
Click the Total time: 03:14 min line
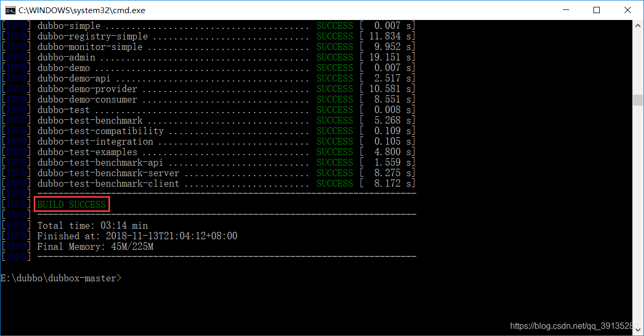[x=93, y=226]
